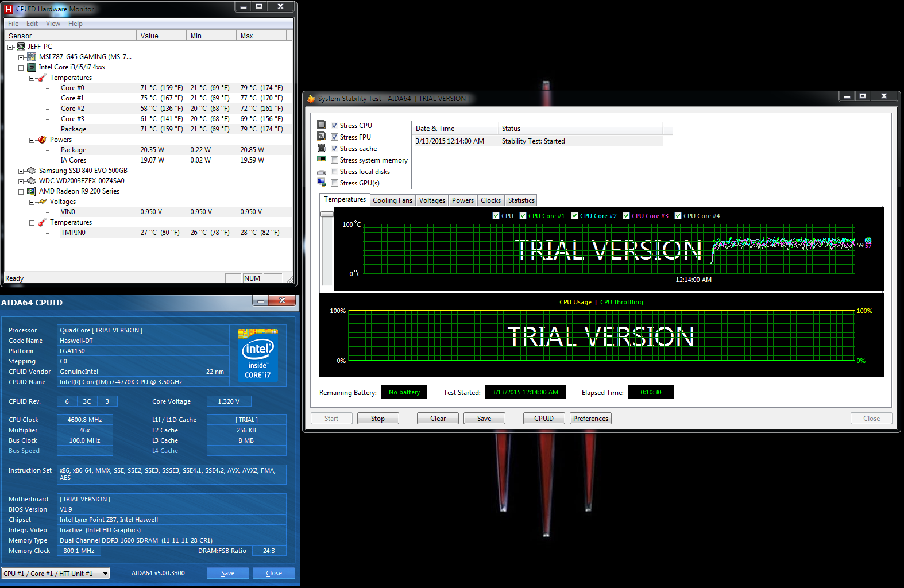
Task: Click the Powers node icon
Action: [x=43, y=140]
